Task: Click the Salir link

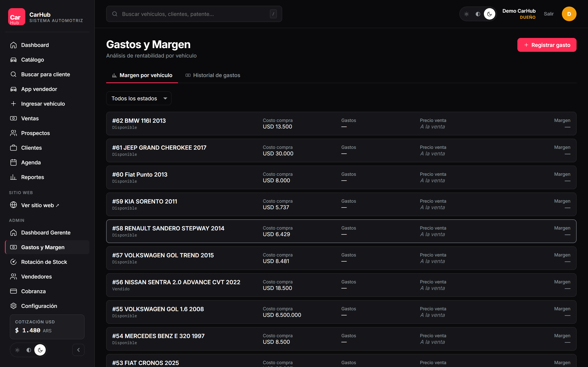Action: [x=549, y=14]
